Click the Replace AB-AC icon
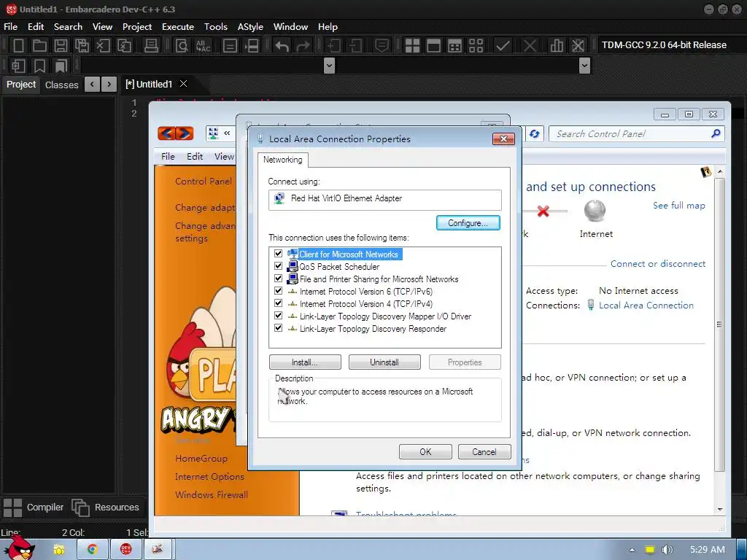747x560 pixels. click(x=203, y=46)
